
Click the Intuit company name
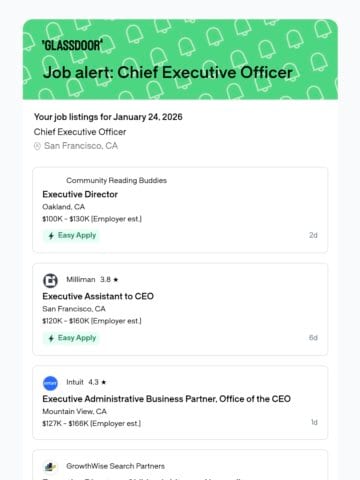click(75, 382)
